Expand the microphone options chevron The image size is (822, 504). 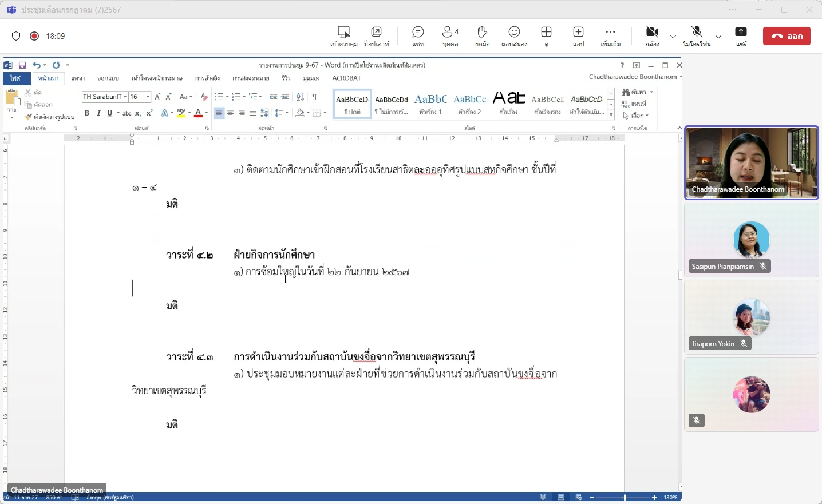[718, 37]
